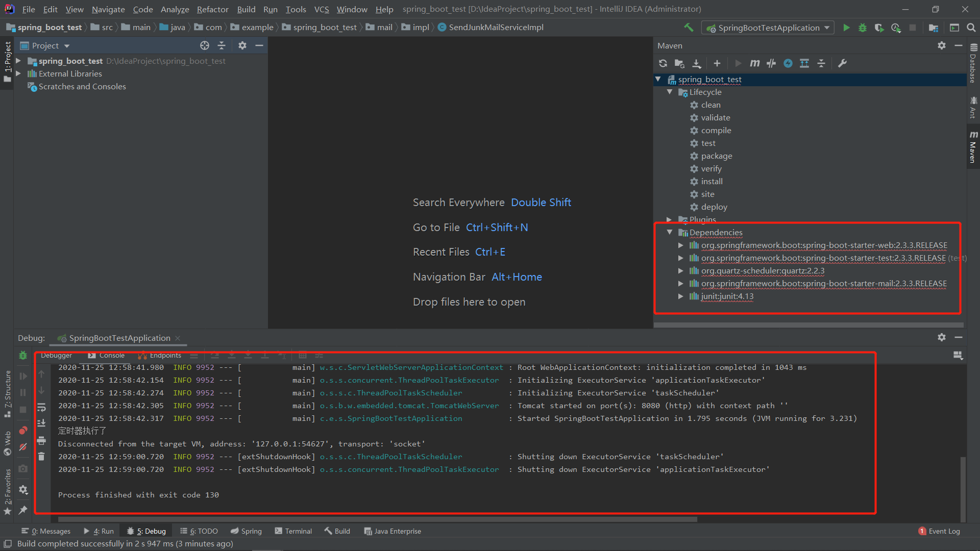980x551 pixels.
Task: Click Execute Maven Goal 'm' icon
Action: click(x=754, y=63)
